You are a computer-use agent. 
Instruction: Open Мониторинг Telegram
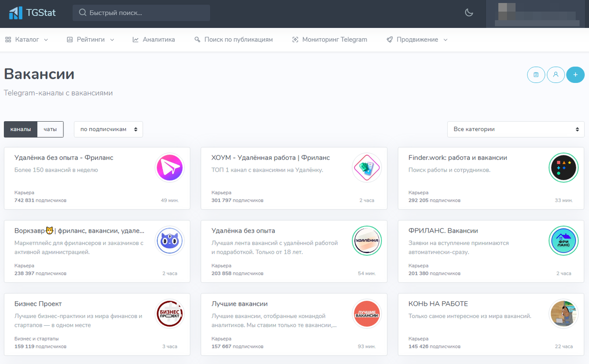[329, 40]
